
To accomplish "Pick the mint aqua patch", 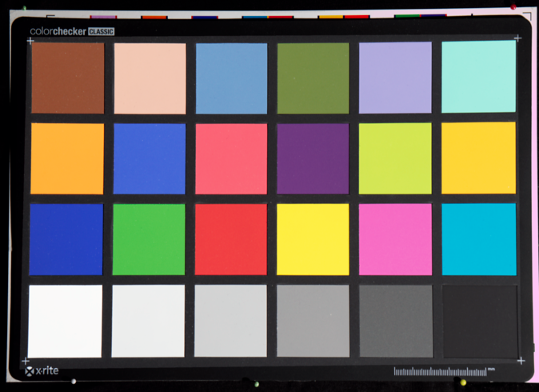I will click(x=479, y=76).
